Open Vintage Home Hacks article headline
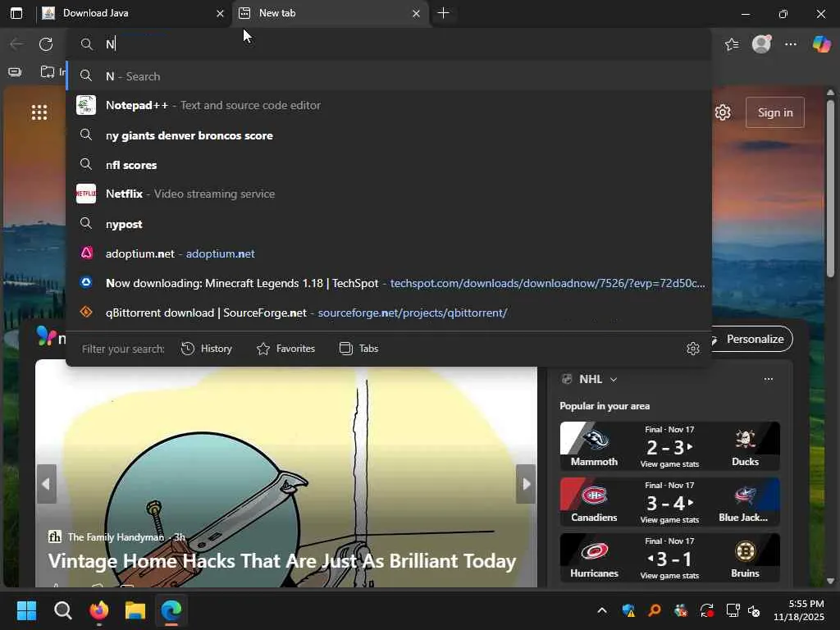840x630 pixels. [282, 561]
